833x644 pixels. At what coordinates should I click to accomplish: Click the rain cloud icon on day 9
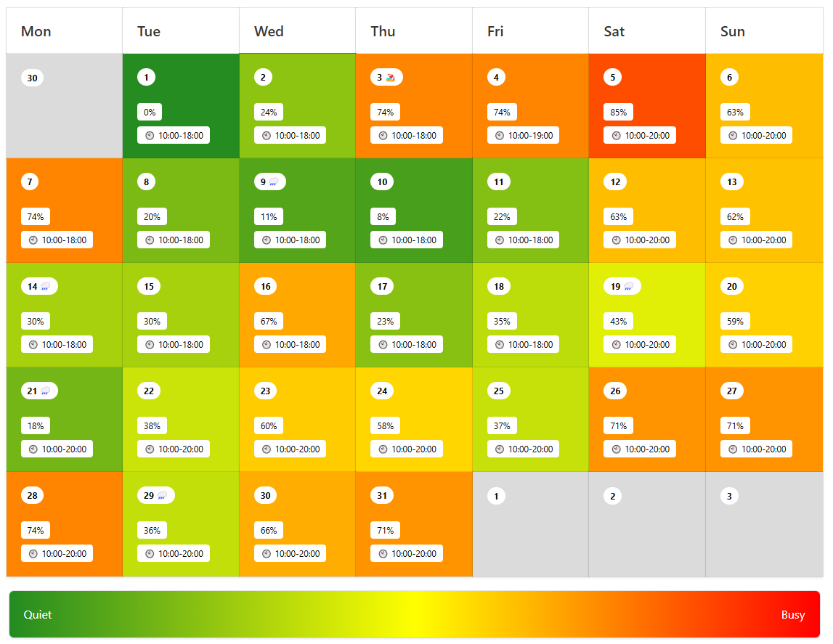pyautogui.click(x=274, y=182)
